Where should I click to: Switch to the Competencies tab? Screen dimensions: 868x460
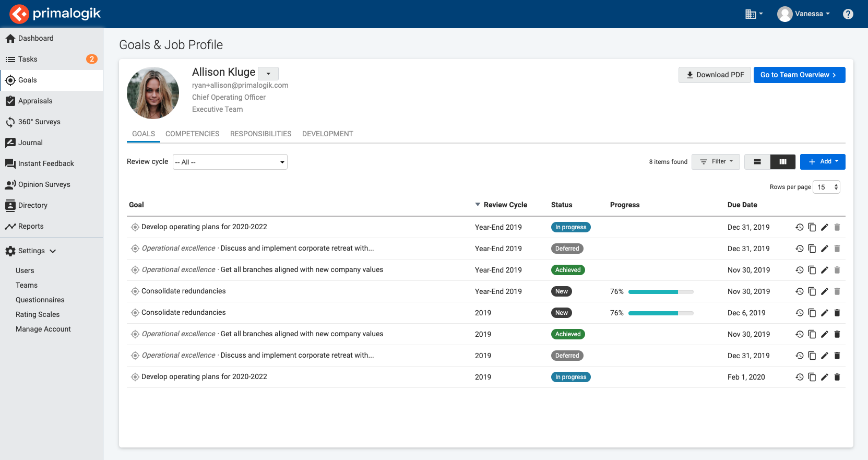tap(192, 134)
